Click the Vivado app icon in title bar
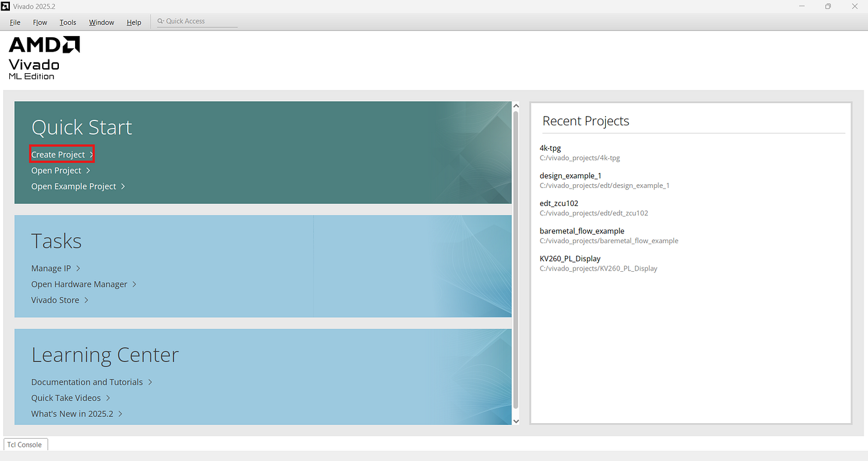 tap(6, 6)
